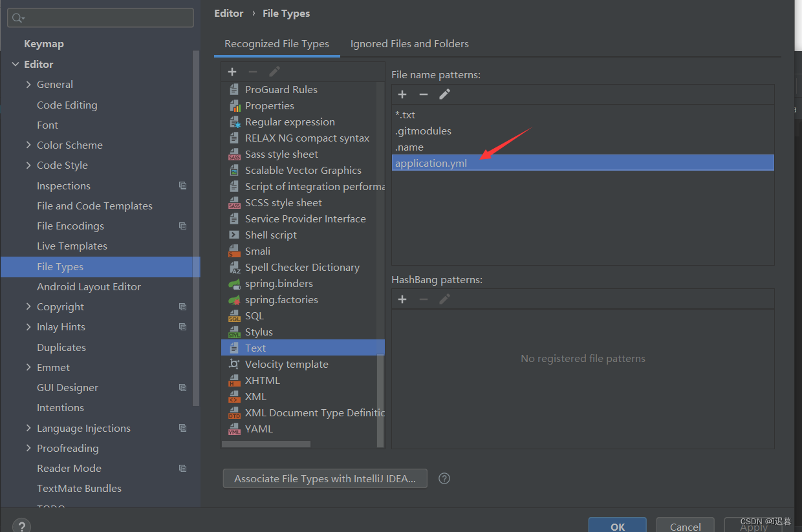Click Cancel button

click(x=685, y=525)
